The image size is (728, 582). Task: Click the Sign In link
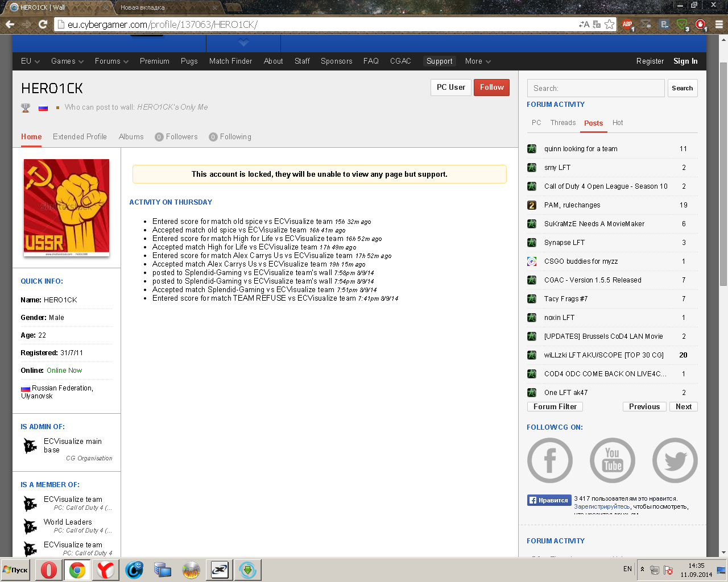pos(685,61)
